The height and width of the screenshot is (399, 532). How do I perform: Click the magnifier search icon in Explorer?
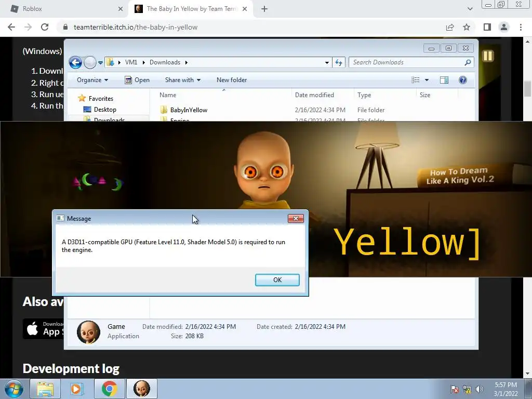click(468, 62)
